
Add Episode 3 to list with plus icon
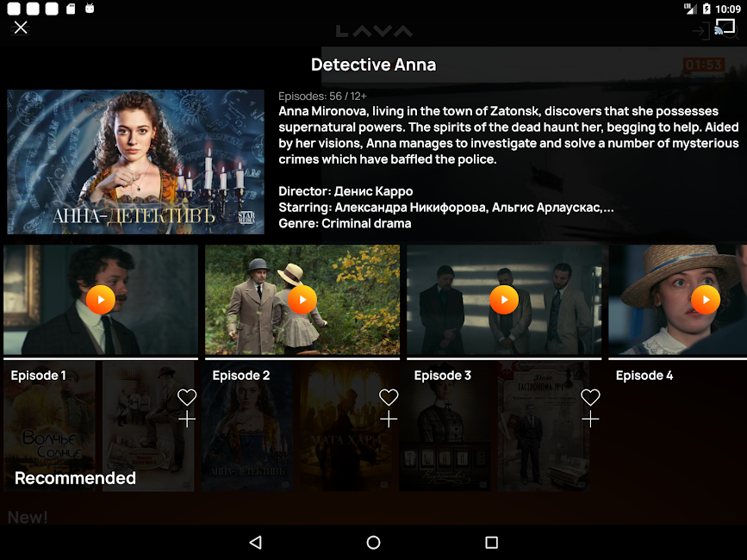pyautogui.click(x=590, y=419)
